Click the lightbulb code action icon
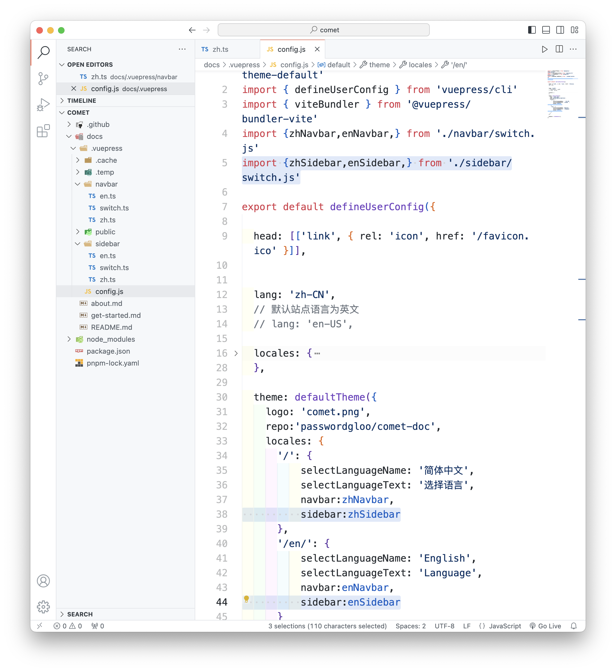Viewport: 616px width, 672px height. click(x=246, y=599)
